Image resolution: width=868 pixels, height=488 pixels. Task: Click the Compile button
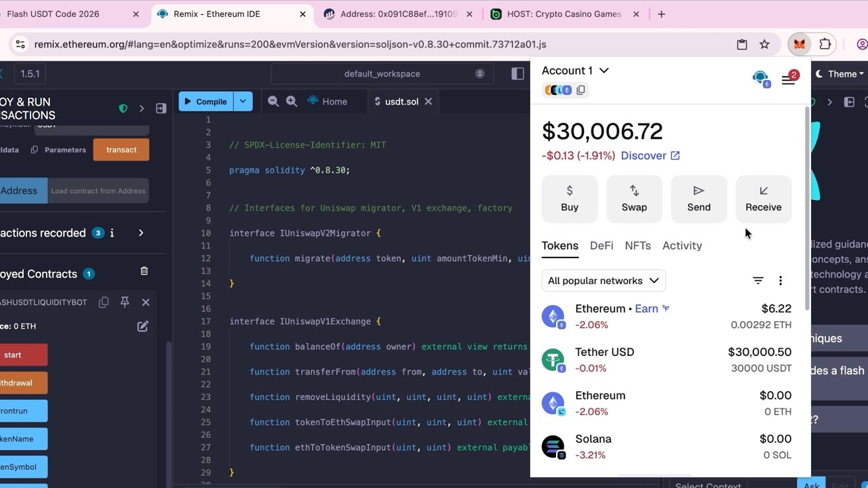coord(206,102)
